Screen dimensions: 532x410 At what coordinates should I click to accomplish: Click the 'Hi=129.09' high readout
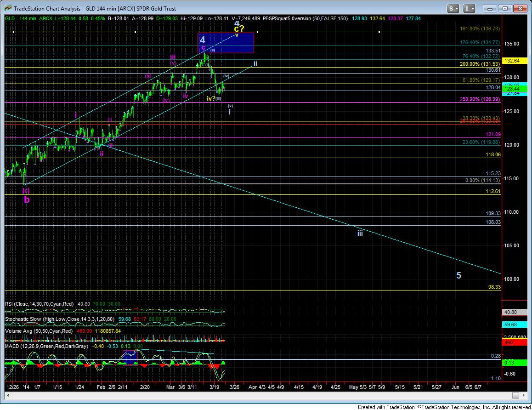(x=192, y=19)
